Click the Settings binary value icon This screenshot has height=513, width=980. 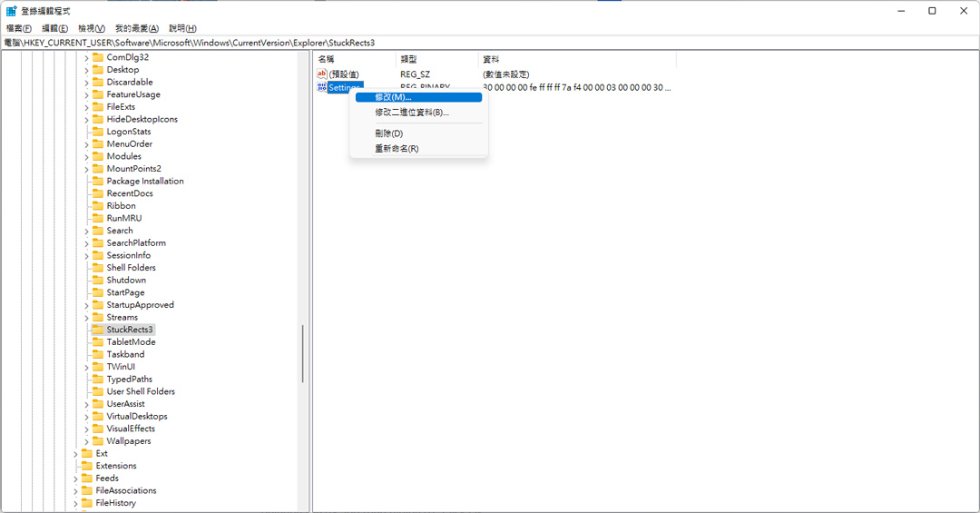click(x=322, y=87)
